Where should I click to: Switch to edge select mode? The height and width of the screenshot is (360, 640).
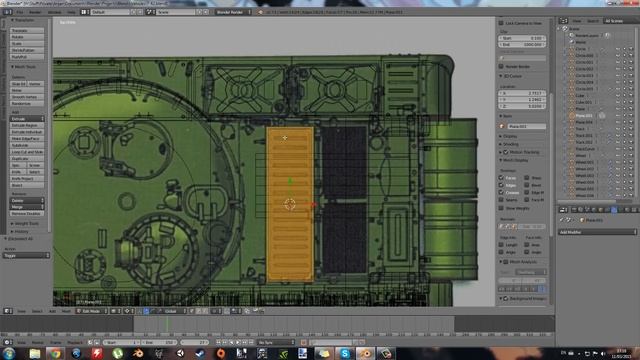pyautogui.click(x=199, y=311)
